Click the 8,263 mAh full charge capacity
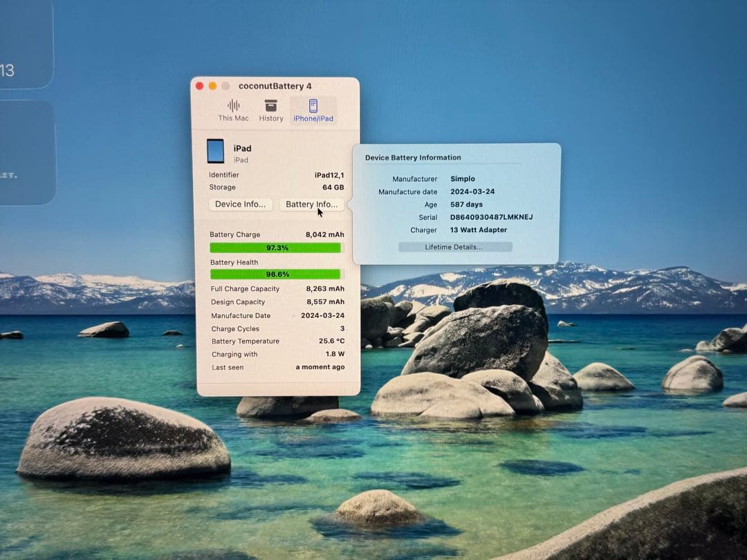The height and width of the screenshot is (560, 747). tap(325, 289)
